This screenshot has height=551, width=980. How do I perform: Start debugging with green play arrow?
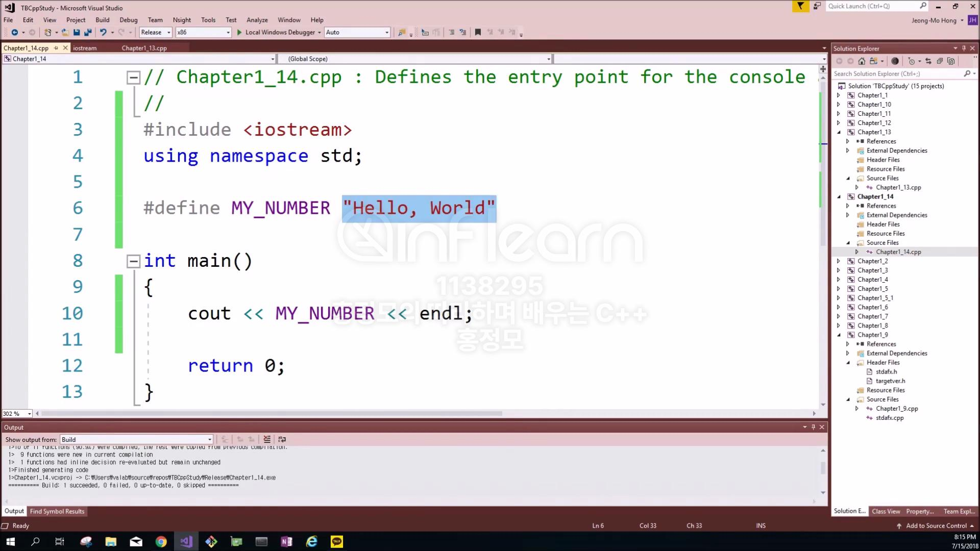click(x=239, y=32)
